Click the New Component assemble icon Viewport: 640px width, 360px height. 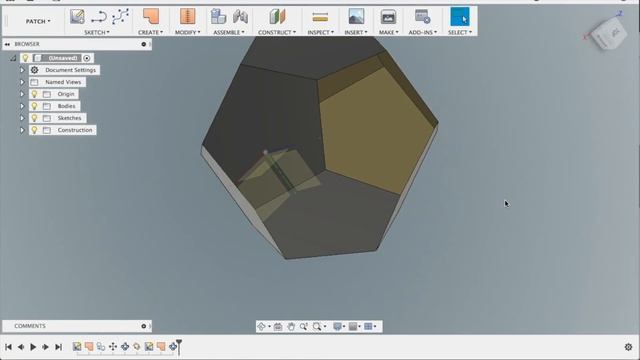coord(218,17)
